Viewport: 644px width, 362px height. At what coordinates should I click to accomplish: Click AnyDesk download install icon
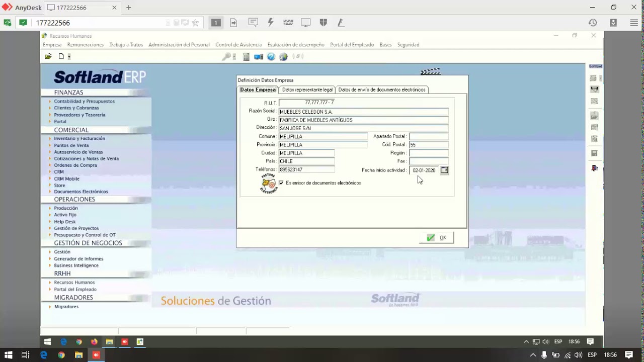pos(613,23)
